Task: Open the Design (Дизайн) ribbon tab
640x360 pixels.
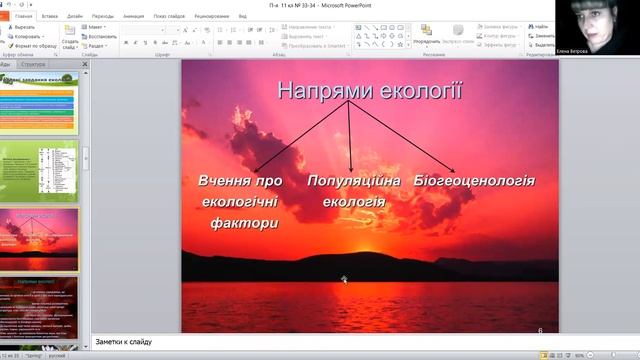Action: (75, 16)
